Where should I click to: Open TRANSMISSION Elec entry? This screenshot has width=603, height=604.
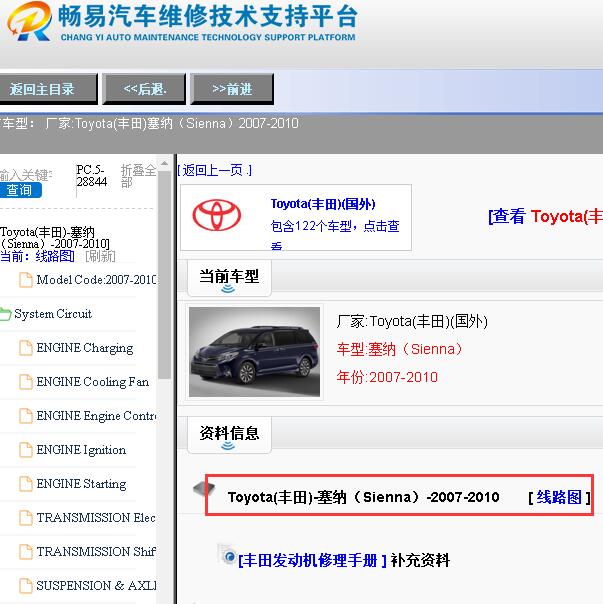96,517
